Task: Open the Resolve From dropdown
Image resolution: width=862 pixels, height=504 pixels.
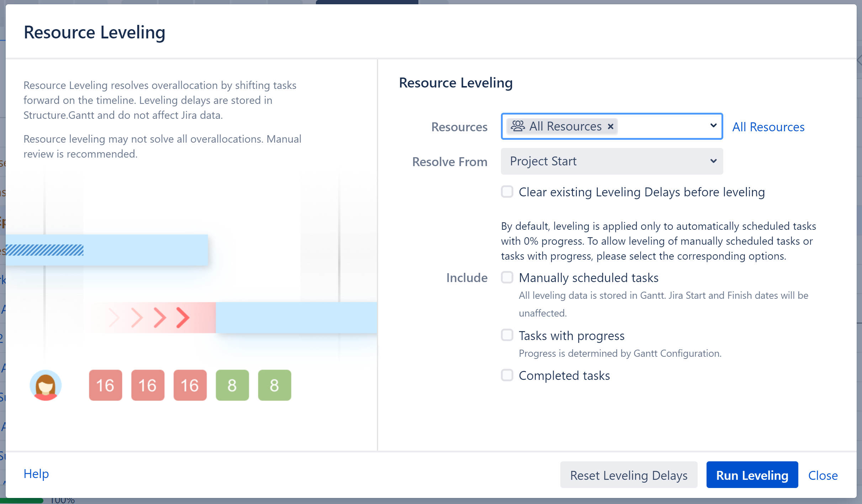Action: pyautogui.click(x=611, y=161)
